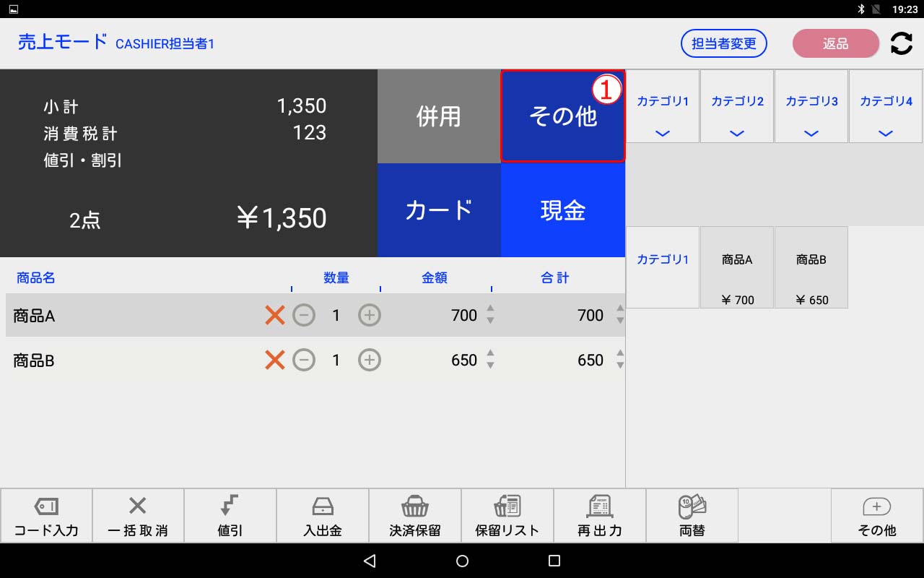
Task: Remove 商品A with the orange X
Action: (x=275, y=315)
